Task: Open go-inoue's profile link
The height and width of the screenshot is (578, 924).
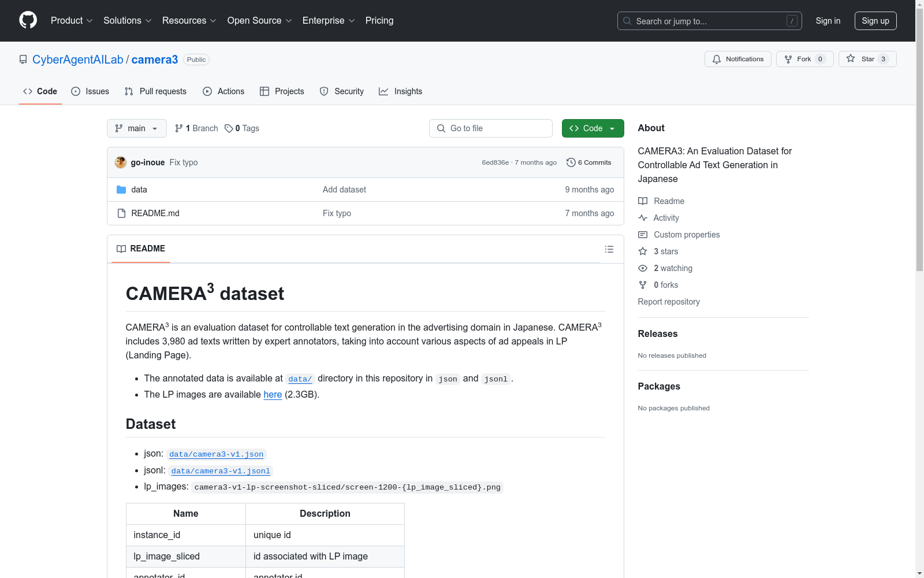Action: coord(148,162)
